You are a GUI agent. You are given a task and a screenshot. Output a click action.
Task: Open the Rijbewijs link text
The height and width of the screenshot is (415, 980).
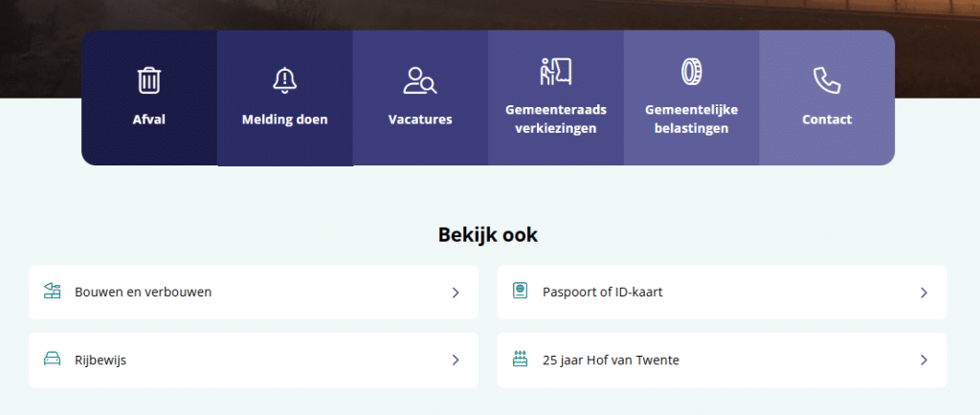pos(100,360)
